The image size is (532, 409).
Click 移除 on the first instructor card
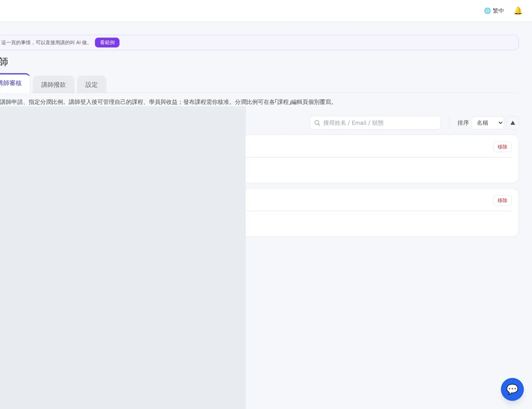click(502, 147)
